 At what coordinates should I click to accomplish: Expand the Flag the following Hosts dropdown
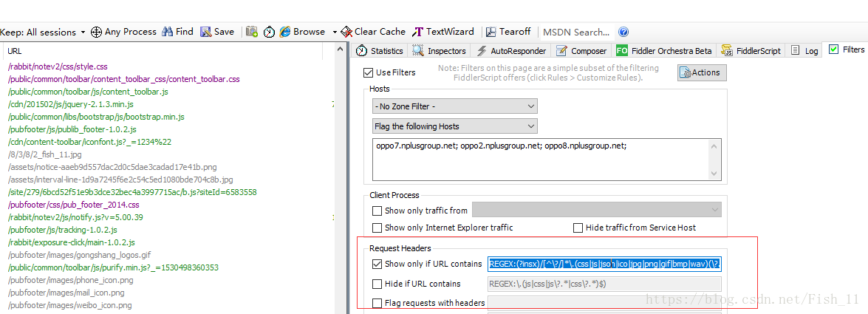454,126
